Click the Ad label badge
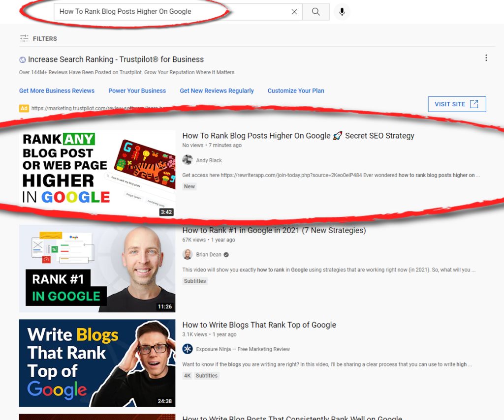 click(24, 108)
